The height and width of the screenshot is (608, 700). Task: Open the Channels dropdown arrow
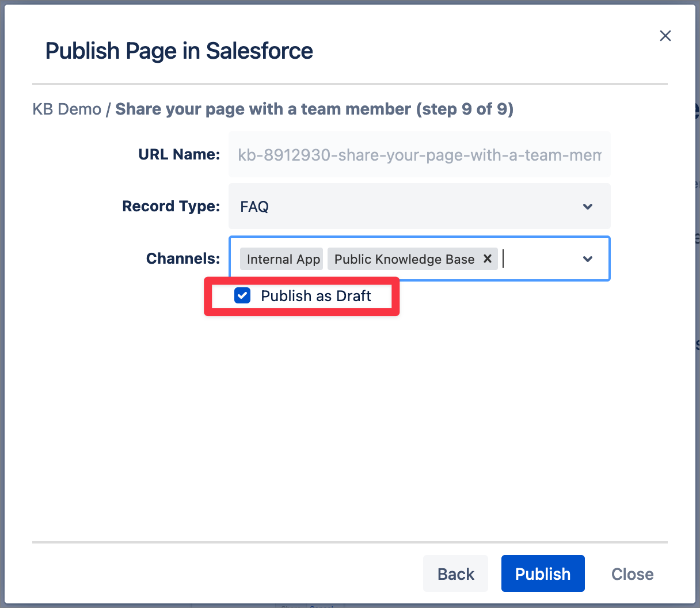[x=587, y=259]
